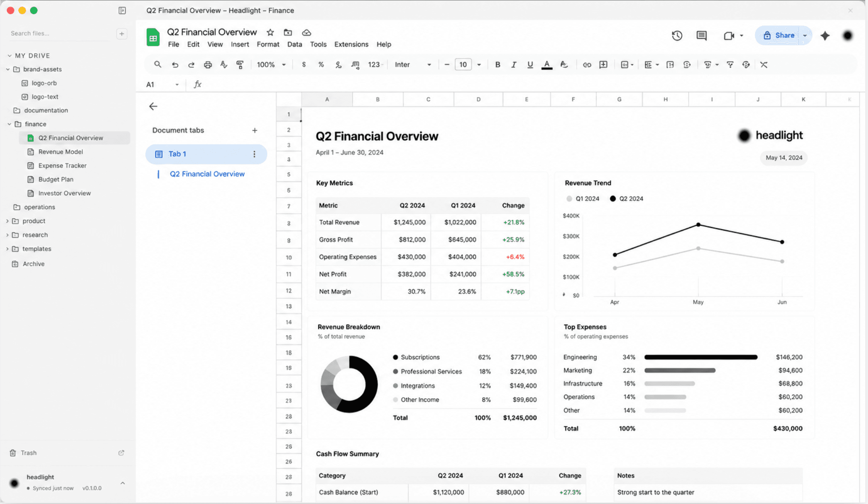Expand the templates folder

7,249
